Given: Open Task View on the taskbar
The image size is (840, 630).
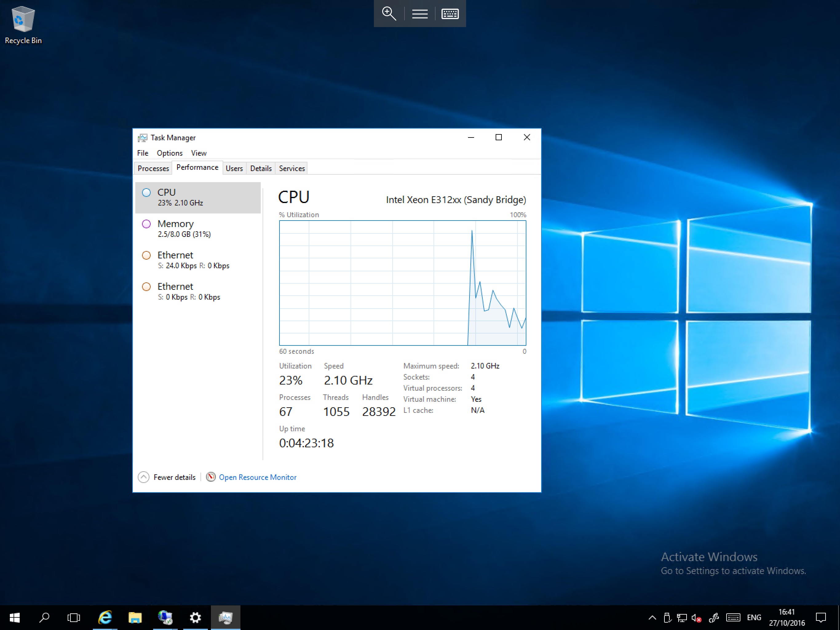Looking at the screenshot, I should click(74, 617).
